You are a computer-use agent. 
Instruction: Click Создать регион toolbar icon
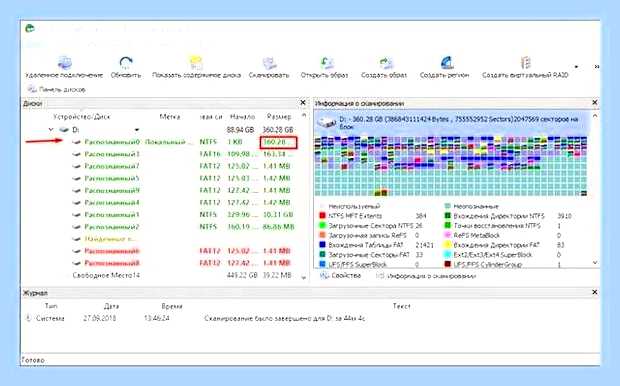pos(447,63)
